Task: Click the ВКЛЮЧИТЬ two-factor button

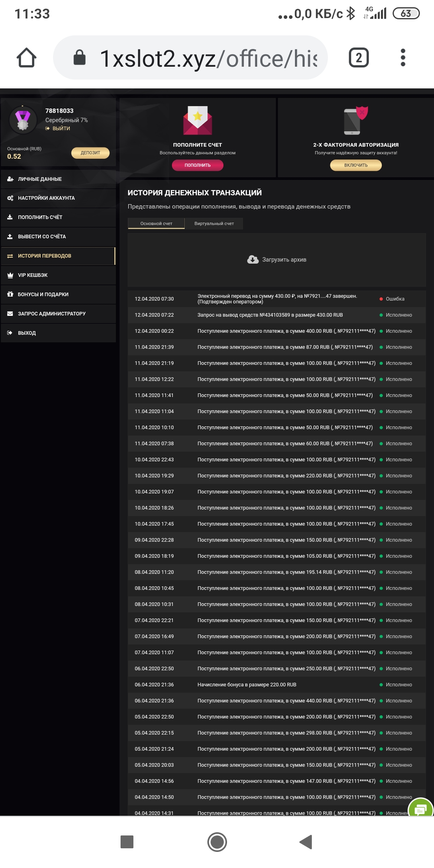Action: [356, 165]
